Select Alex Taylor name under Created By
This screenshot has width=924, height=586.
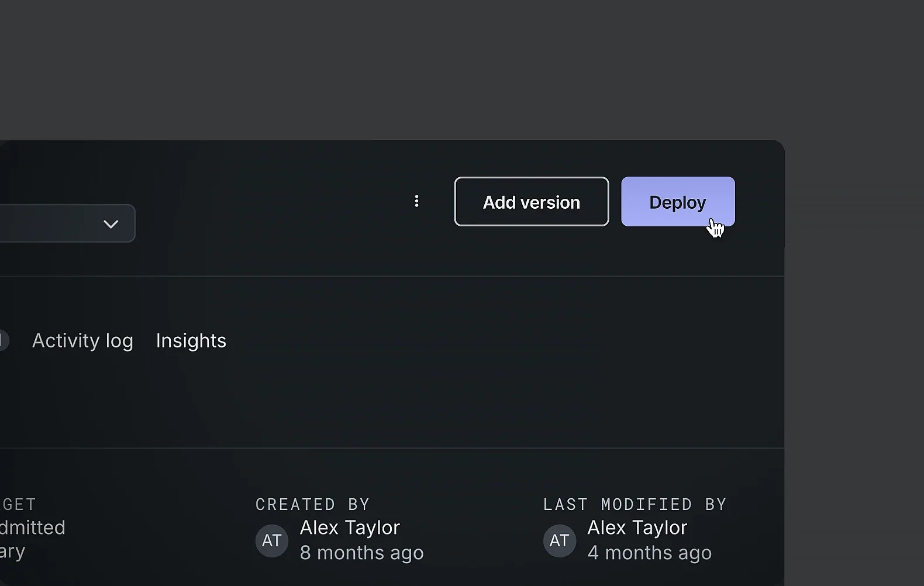click(350, 528)
